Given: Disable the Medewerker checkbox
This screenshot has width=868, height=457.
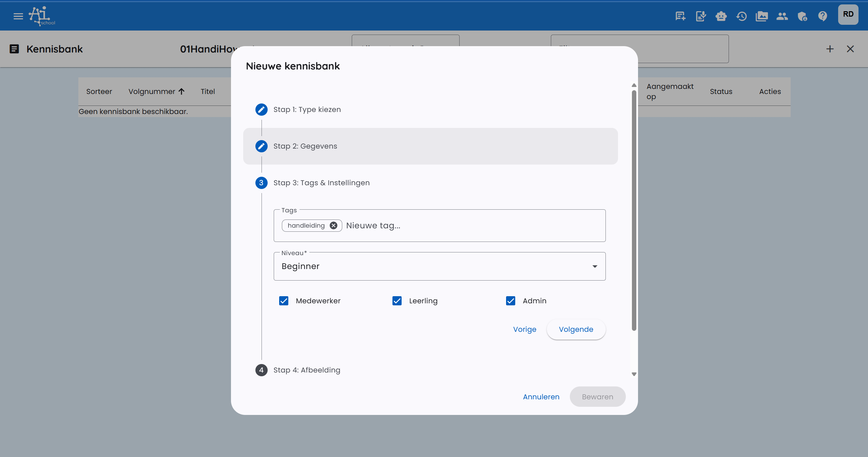Looking at the screenshot, I should click(284, 301).
